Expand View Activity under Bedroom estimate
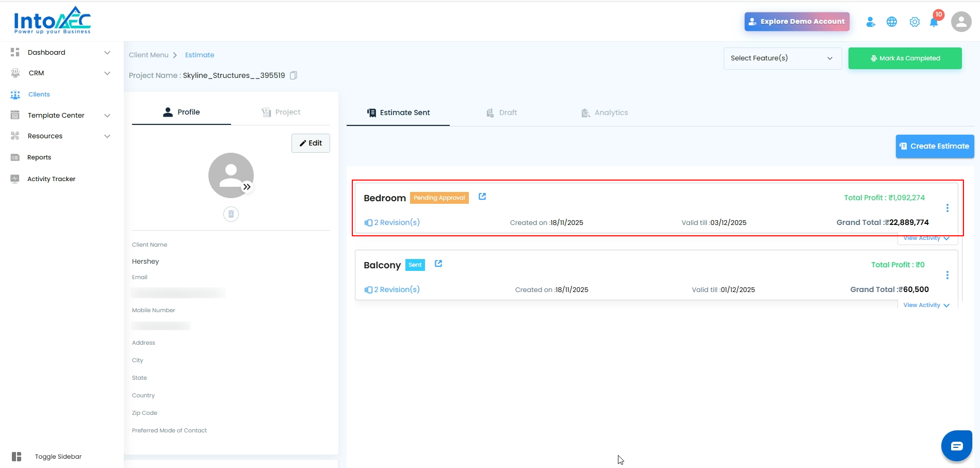This screenshot has width=980, height=468. 926,238
